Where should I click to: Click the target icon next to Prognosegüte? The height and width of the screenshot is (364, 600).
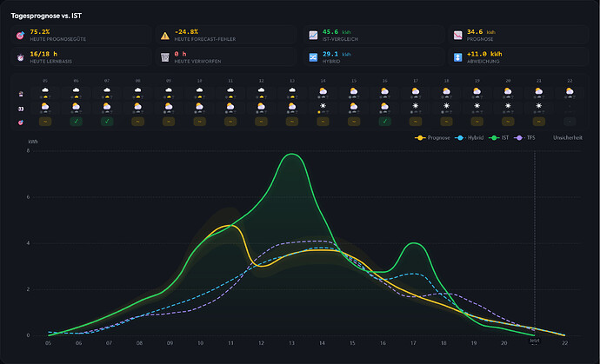pos(20,36)
